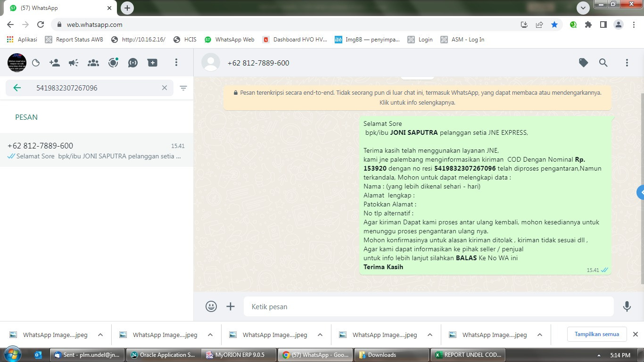Open the http://10.16.2.16/ bookmark
Image resolution: width=644 pixels, height=362 pixels.
pyautogui.click(x=138, y=40)
